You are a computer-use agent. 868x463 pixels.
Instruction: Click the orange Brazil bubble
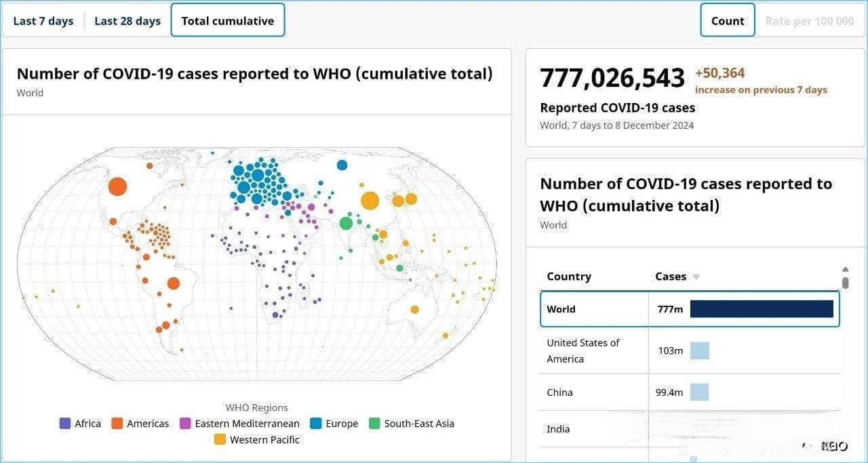(x=173, y=284)
